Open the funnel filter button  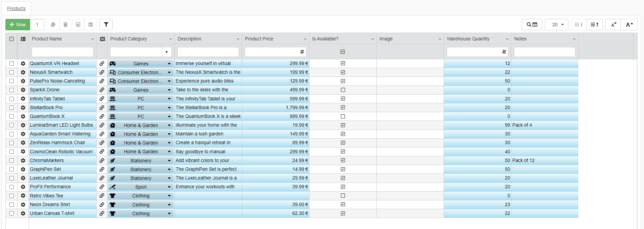[x=106, y=25]
